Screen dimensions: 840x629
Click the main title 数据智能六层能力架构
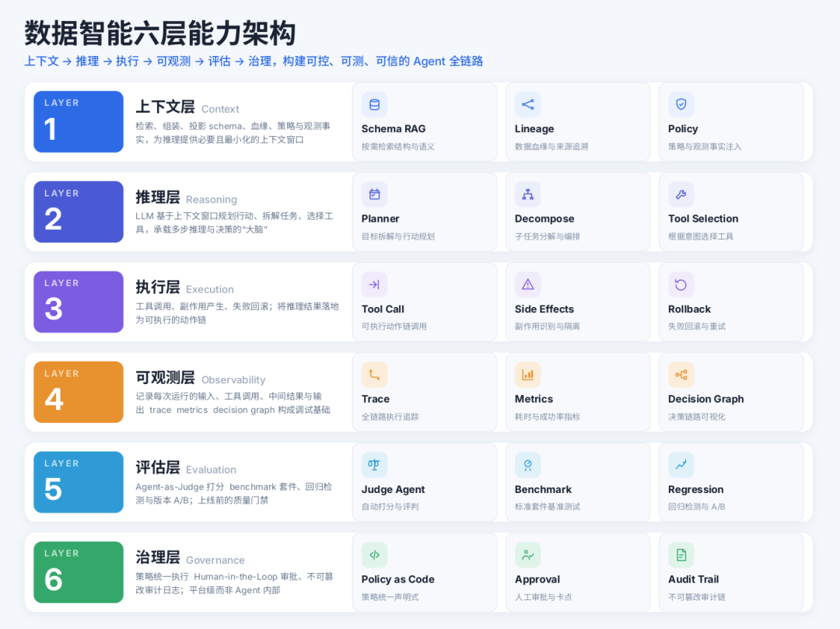(x=160, y=33)
